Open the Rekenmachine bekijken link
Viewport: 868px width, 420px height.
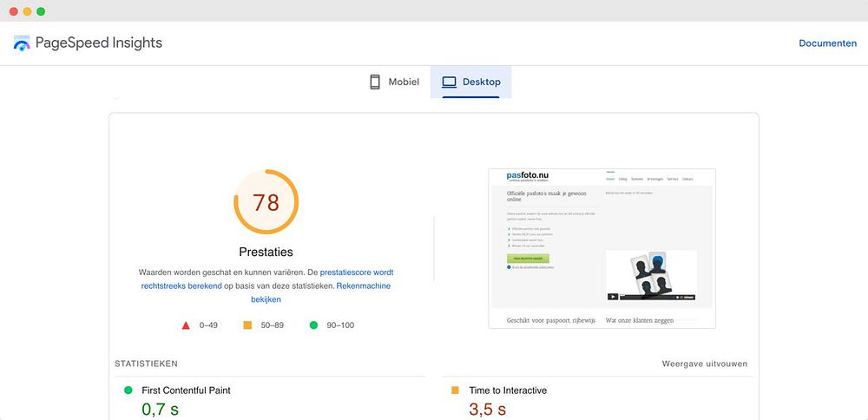click(x=321, y=292)
